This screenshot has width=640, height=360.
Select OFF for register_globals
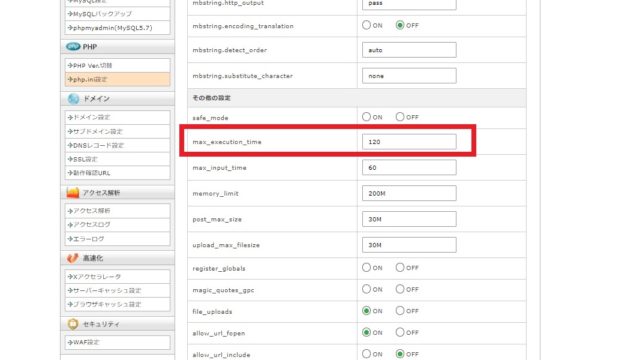pyautogui.click(x=400, y=267)
